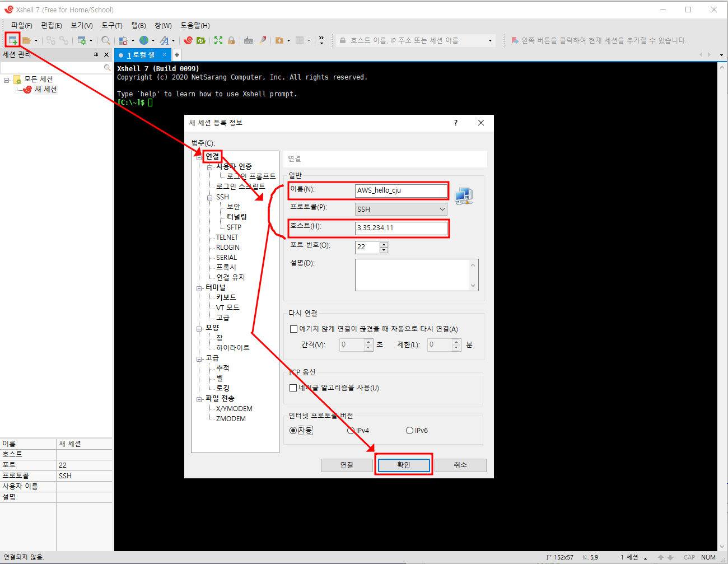Screen dimensions: 728x564
Task: Open dropdown arrow next to Open Session icon
Action: [36, 40]
